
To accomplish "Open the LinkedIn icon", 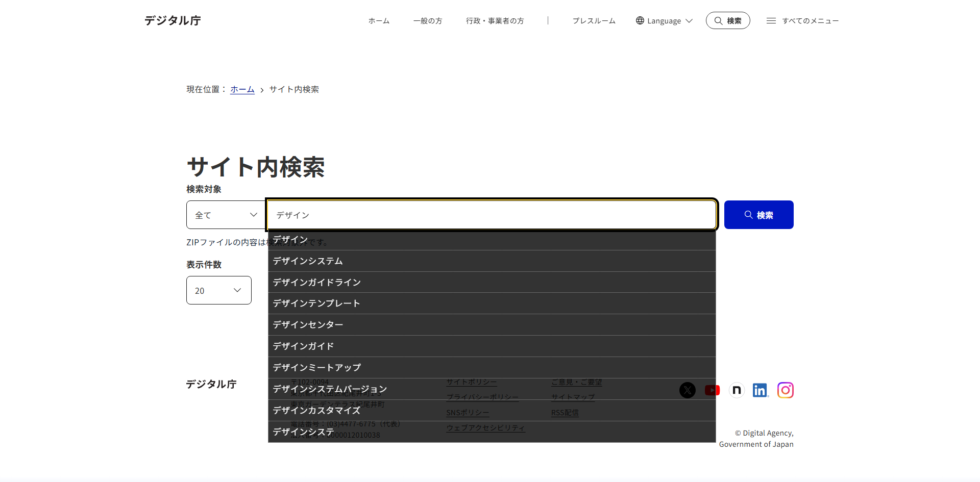I will pos(761,390).
